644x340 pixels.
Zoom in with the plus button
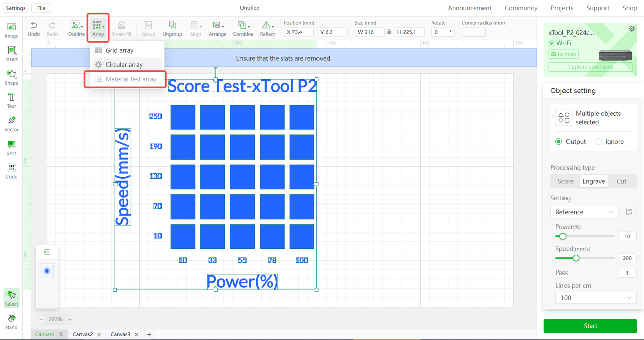[x=70, y=319]
